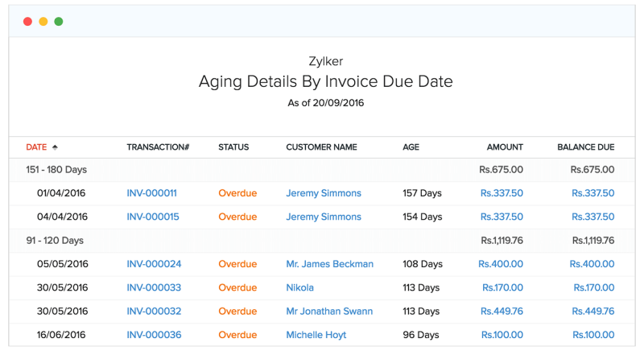Viewport: 644px width, 351px height.
Task: Click the BALANCE DUE column header
Action: 585,147
